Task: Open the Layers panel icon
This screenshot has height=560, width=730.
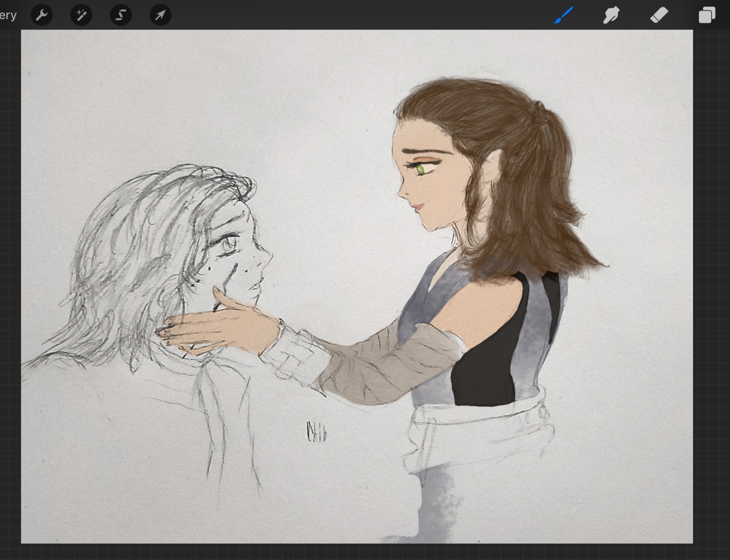Action: [x=707, y=15]
